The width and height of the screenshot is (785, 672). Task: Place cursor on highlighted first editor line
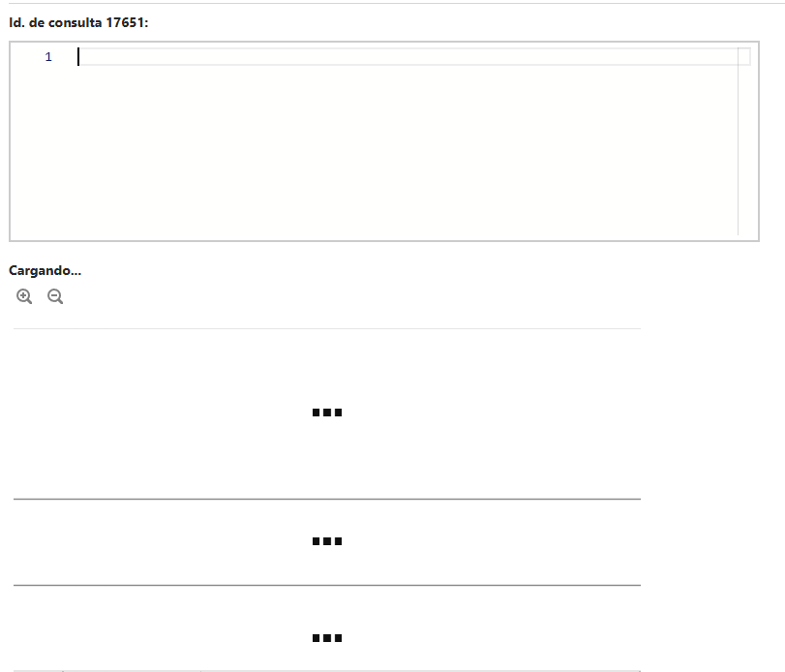click(408, 56)
